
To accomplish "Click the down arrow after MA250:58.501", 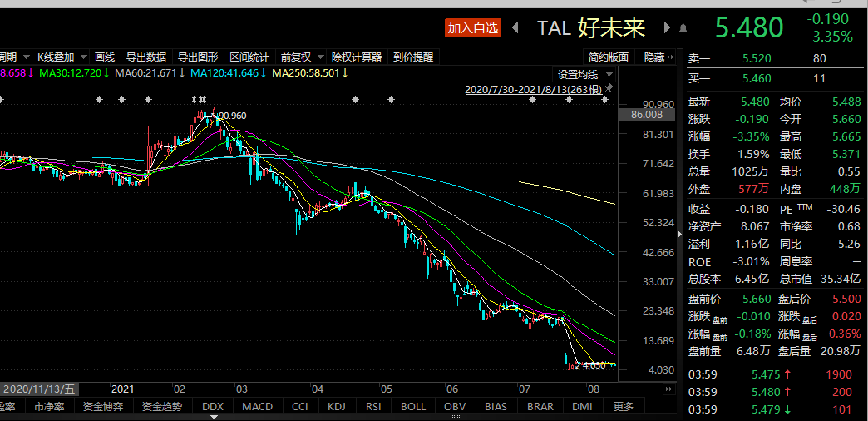I will (x=345, y=73).
